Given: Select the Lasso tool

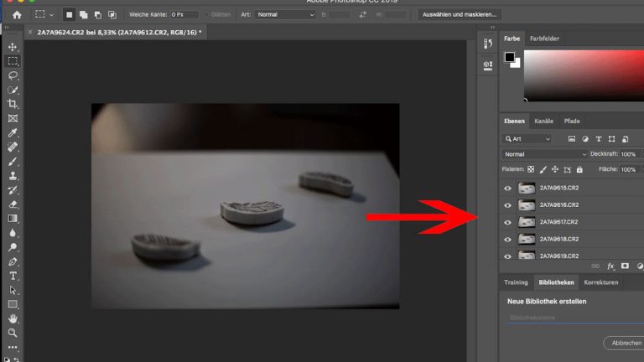Looking at the screenshot, I should 13,75.
